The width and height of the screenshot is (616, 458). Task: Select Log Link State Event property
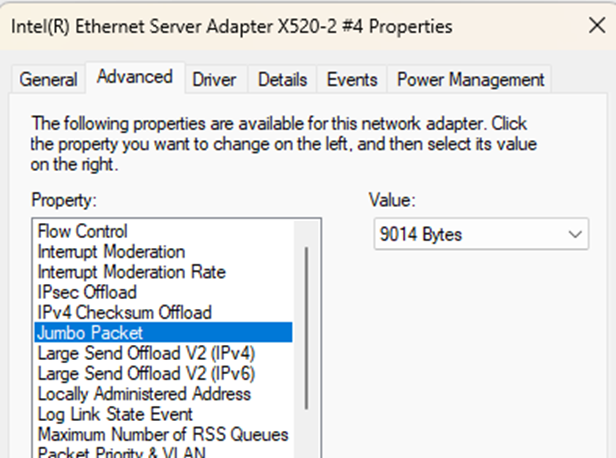(x=116, y=414)
